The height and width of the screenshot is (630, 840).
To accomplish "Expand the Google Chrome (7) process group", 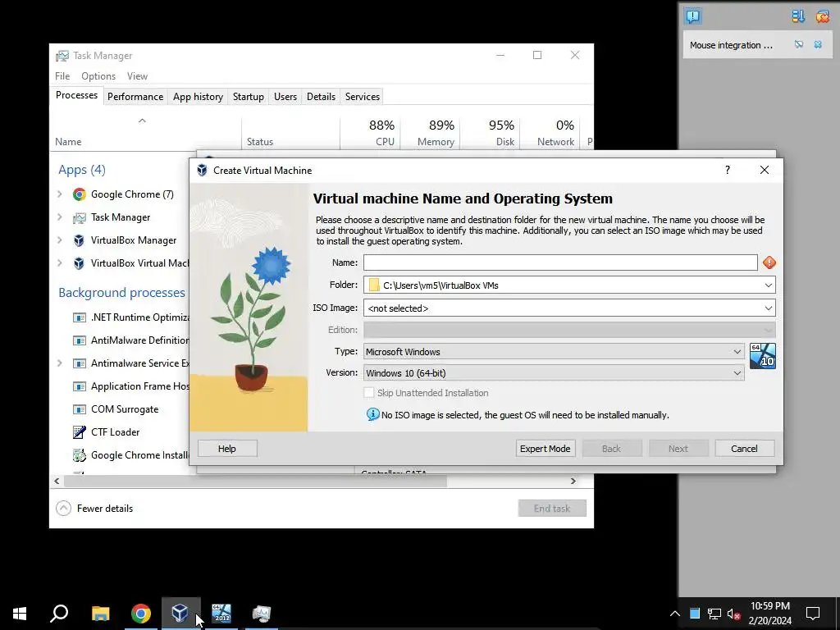I will click(x=59, y=194).
